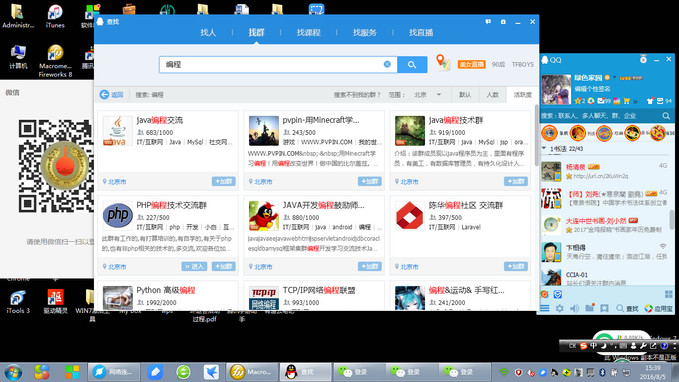
Task: Click the 90后 hot keyword link
Action: (x=498, y=65)
